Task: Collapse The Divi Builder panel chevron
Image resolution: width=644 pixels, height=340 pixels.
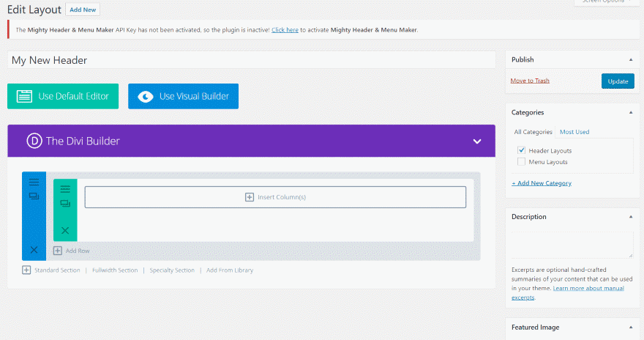Action: 477,141
